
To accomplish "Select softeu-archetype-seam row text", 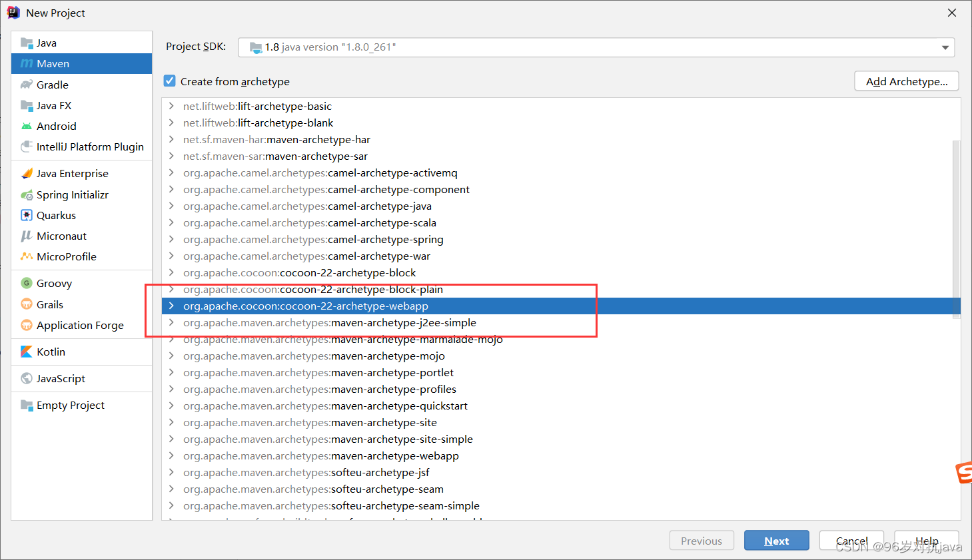I will (x=313, y=489).
